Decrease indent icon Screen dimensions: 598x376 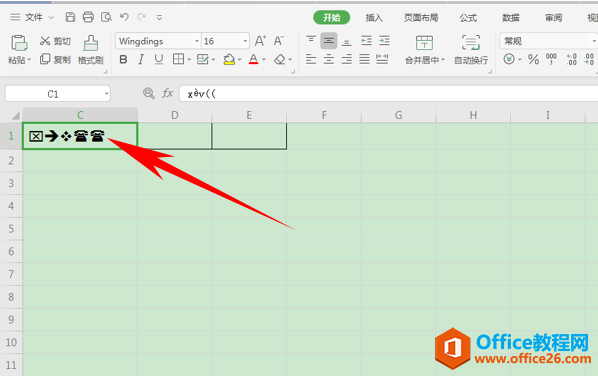click(x=366, y=40)
